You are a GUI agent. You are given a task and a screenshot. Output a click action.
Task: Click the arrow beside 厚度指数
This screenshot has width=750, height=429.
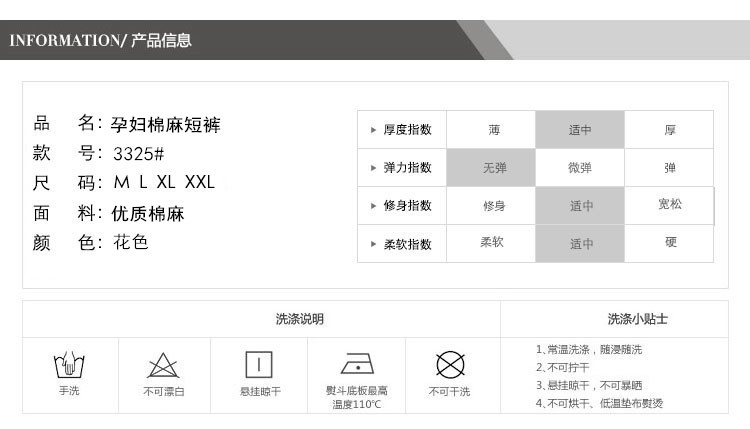[x=374, y=130]
